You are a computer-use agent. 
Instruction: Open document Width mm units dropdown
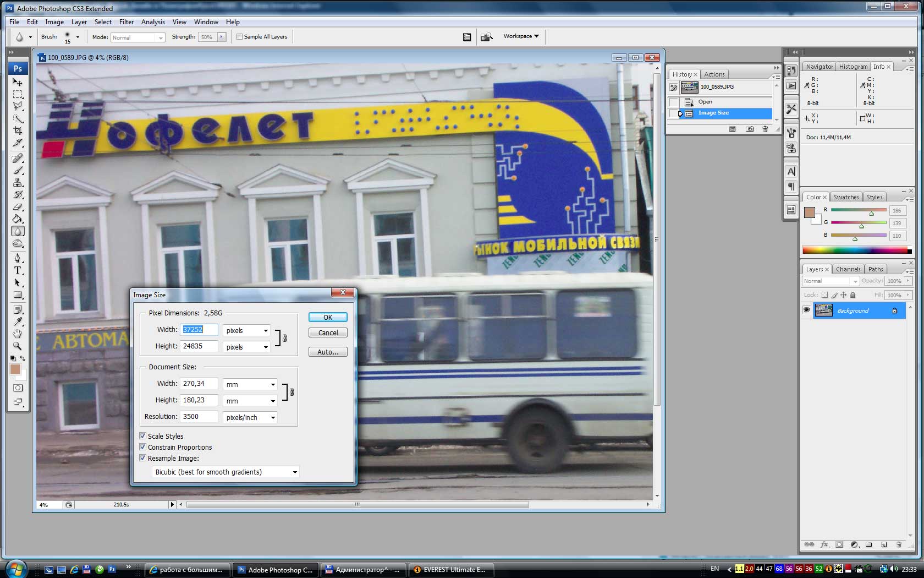click(250, 384)
